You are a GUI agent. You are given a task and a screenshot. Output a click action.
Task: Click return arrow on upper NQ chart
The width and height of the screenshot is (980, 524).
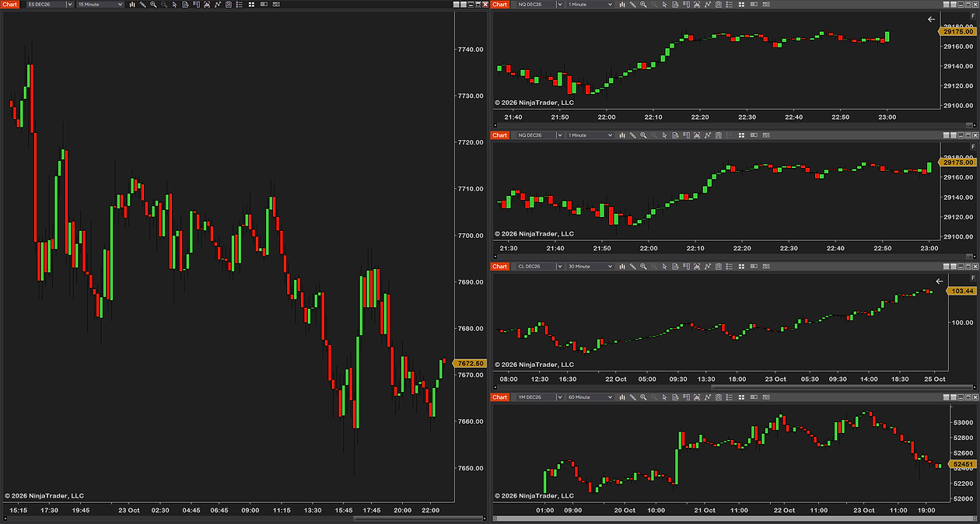(x=932, y=19)
